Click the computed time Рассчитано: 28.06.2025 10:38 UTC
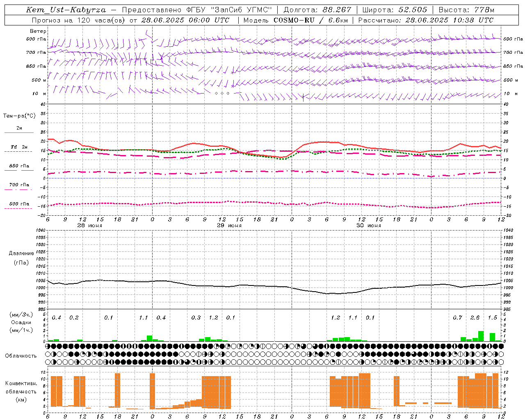 pos(426,20)
